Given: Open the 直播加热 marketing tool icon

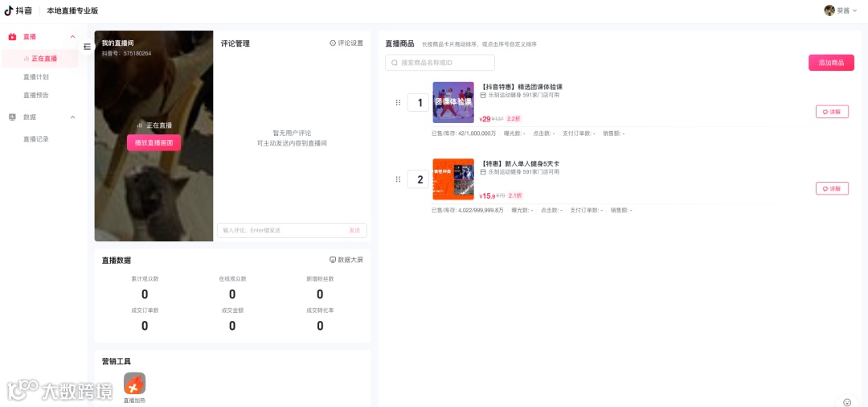Looking at the screenshot, I should click(134, 383).
